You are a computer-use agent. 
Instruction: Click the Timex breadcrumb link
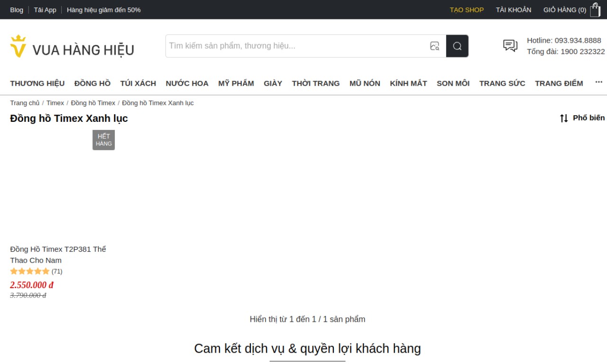pyautogui.click(x=55, y=103)
